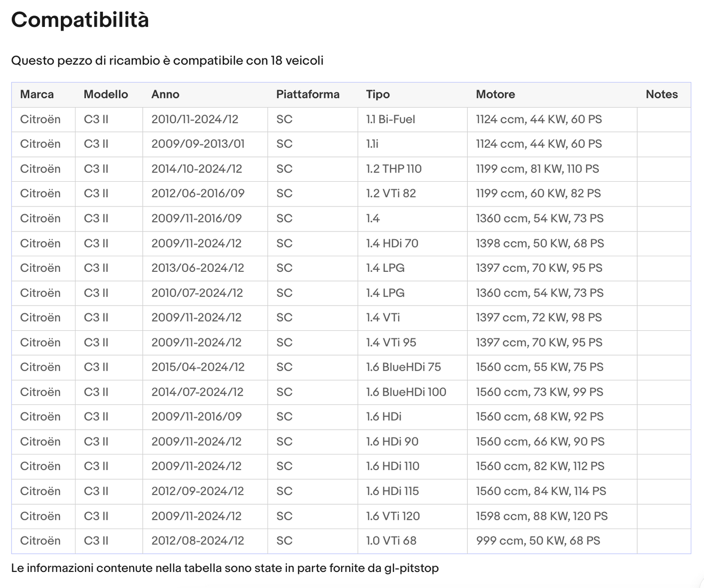Image resolution: width=704 pixels, height=588 pixels.
Task: Click the 1.6 BlueHDi 100 cell
Action: (406, 392)
